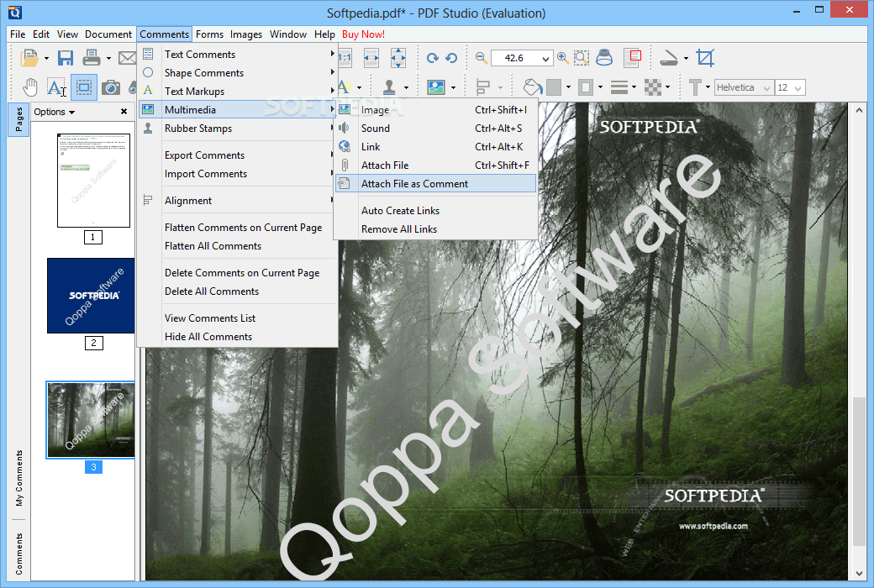Choose Delete All Comments
The width and height of the screenshot is (874, 588).
[238, 291]
